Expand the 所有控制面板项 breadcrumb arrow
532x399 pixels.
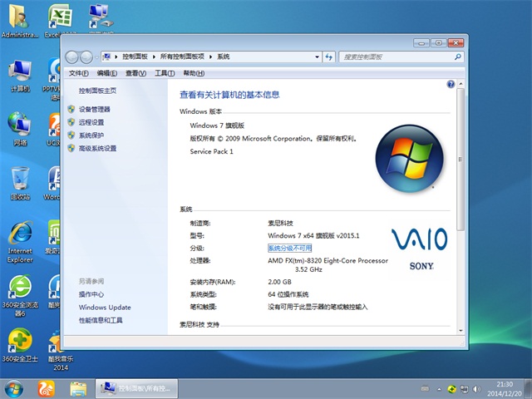[x=212, y=57]
